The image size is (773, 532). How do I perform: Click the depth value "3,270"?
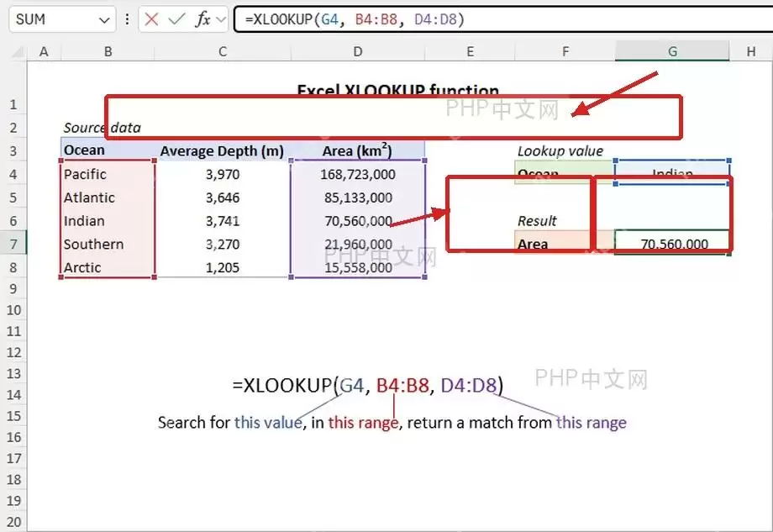(223, 244)
